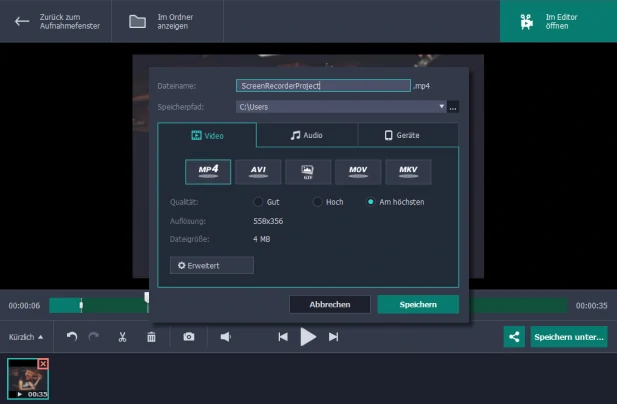The width and height of the screenshot is (617, 404).
Task: Select MP4 output format
Action: pyautogui.click(x=208, y=172)
